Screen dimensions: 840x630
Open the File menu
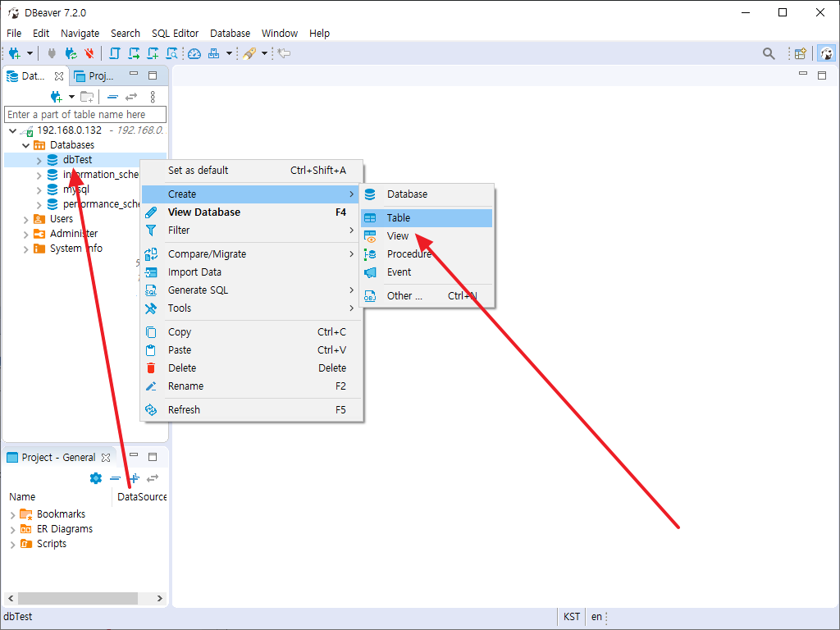(x=14, y=33)
